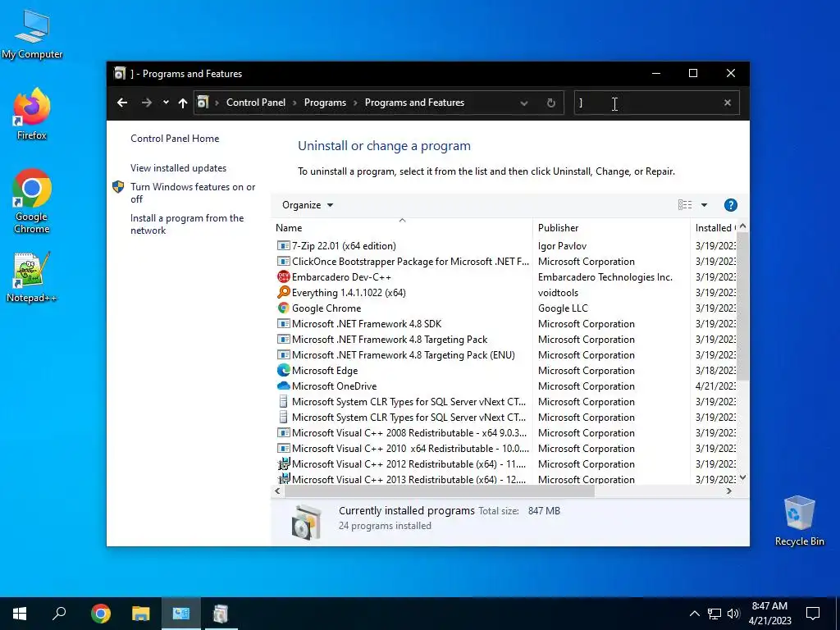Select 7-Zip 22.01 (x64 edition) icon
This screenshot has width=840, height=630.
click(x=283, y=246)
